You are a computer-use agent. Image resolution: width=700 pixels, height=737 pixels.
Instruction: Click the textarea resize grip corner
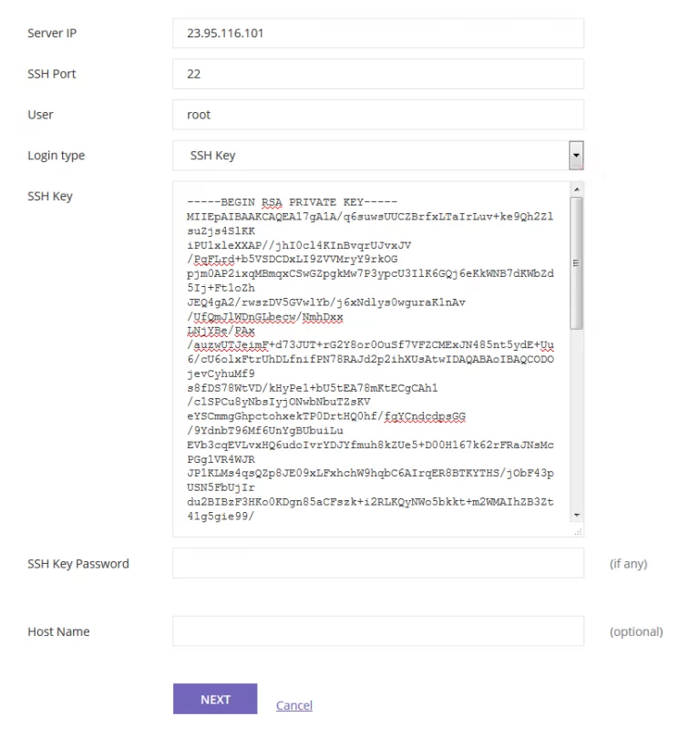[578, 532]
